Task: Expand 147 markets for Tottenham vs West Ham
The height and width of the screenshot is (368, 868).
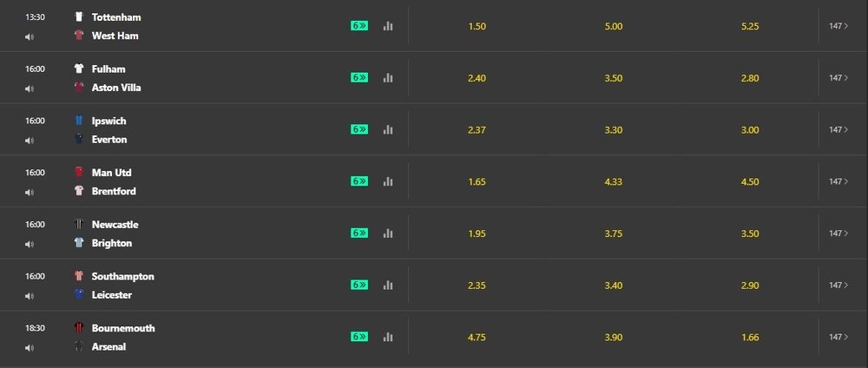Action: (838, 26)
